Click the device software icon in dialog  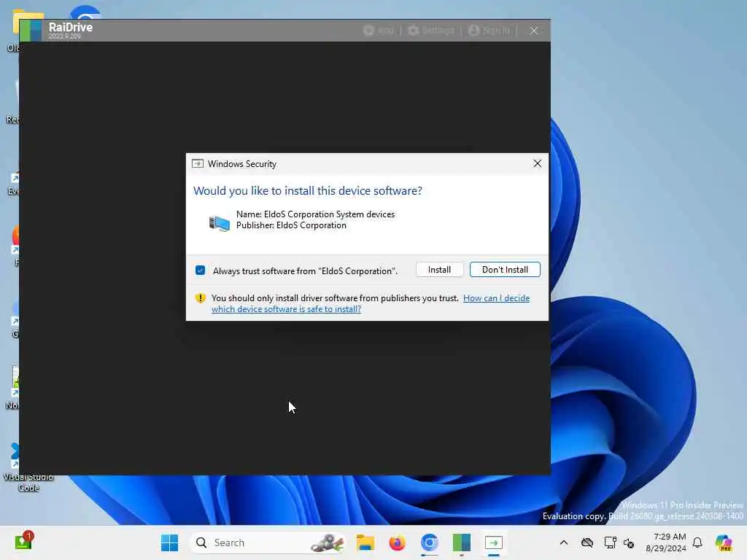click(219, 223)
